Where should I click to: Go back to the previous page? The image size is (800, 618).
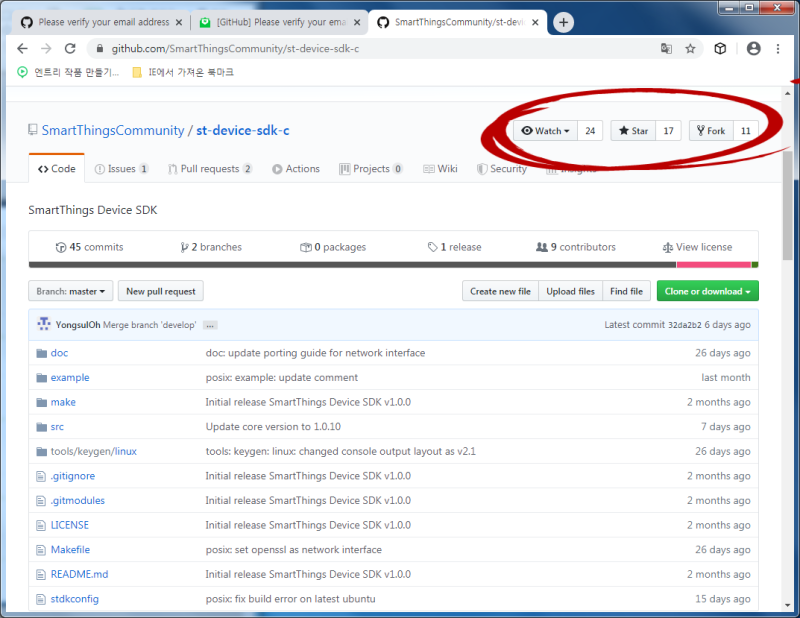[22, 48]
